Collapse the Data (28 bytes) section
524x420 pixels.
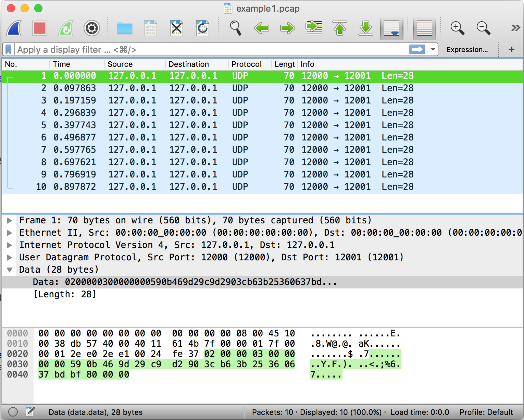pyautogui.click(x=10, y=270)
